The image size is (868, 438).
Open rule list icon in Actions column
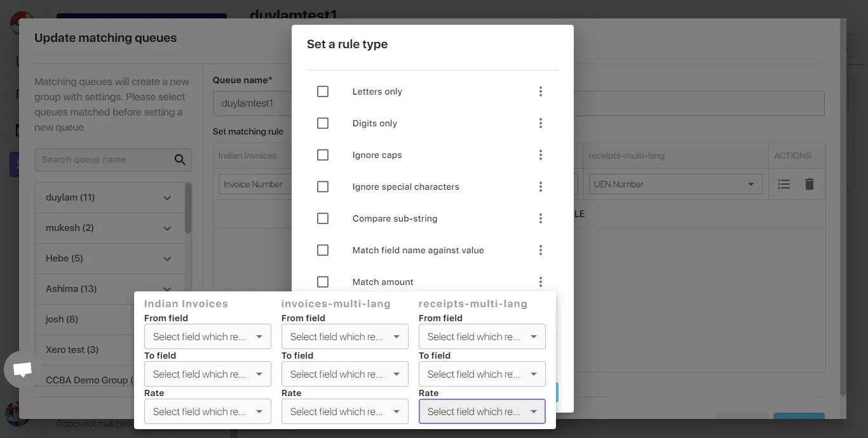(784, 184)
